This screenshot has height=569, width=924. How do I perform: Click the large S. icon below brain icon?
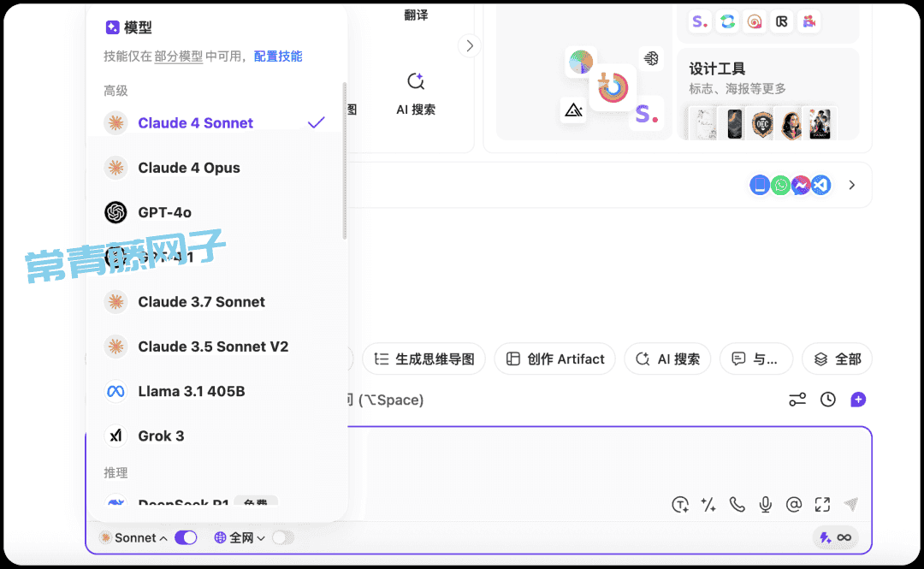coord(647,114)
